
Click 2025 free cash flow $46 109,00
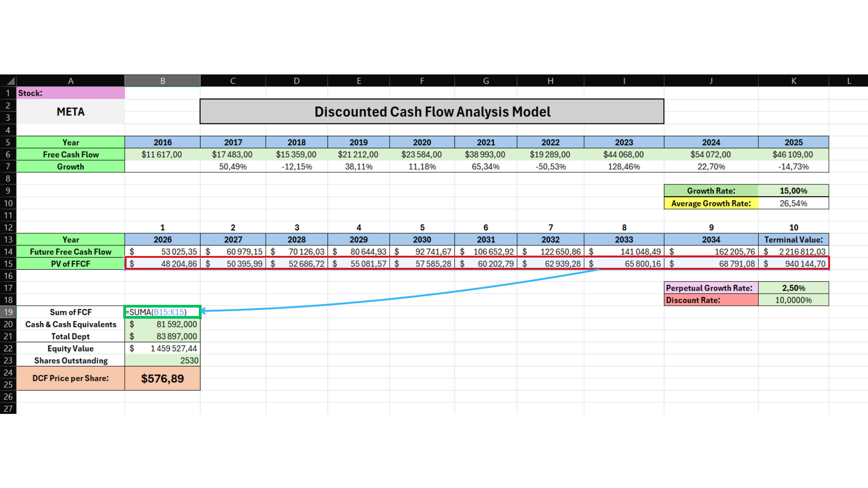coord(794,154)
